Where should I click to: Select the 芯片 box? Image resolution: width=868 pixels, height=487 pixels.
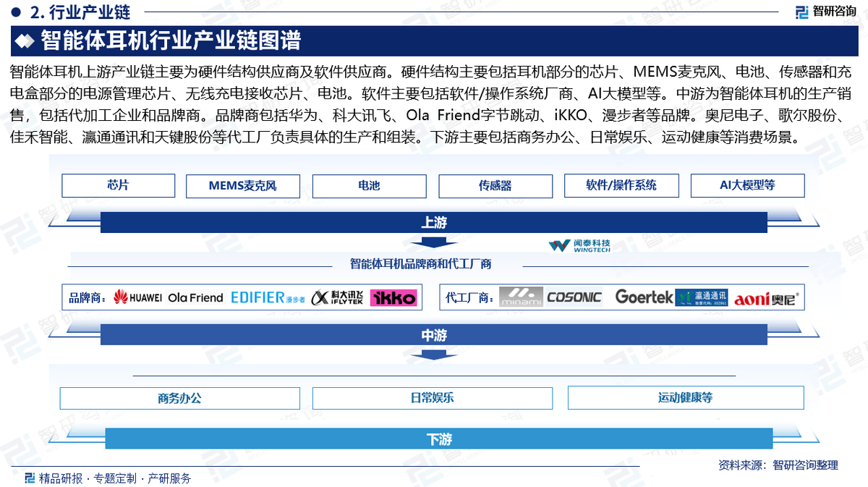[x=118, y=185]
